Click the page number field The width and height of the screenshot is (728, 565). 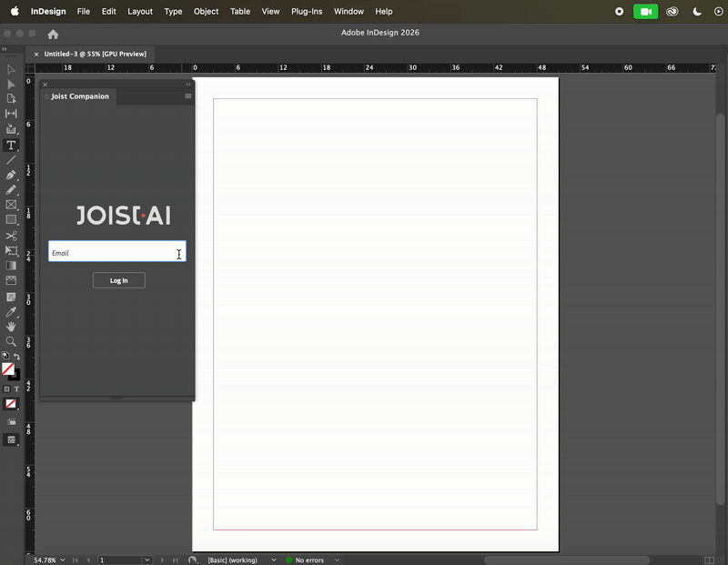coord(120,560)
